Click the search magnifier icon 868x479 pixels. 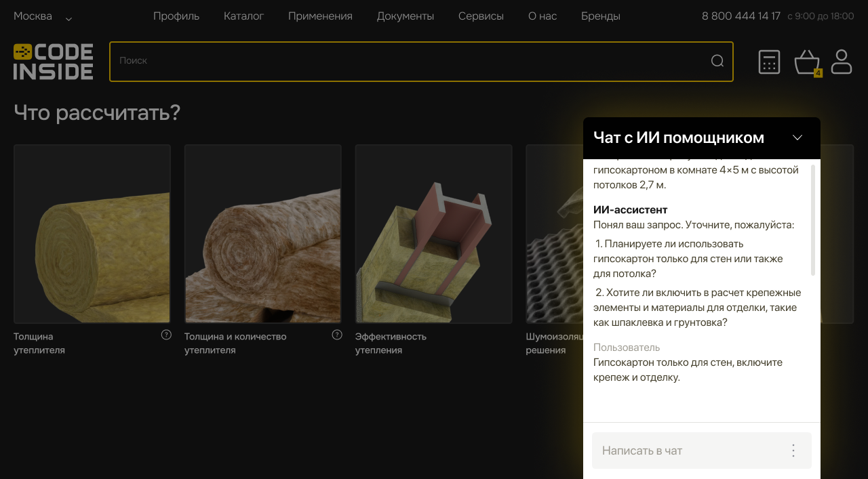tap(717, 61)
